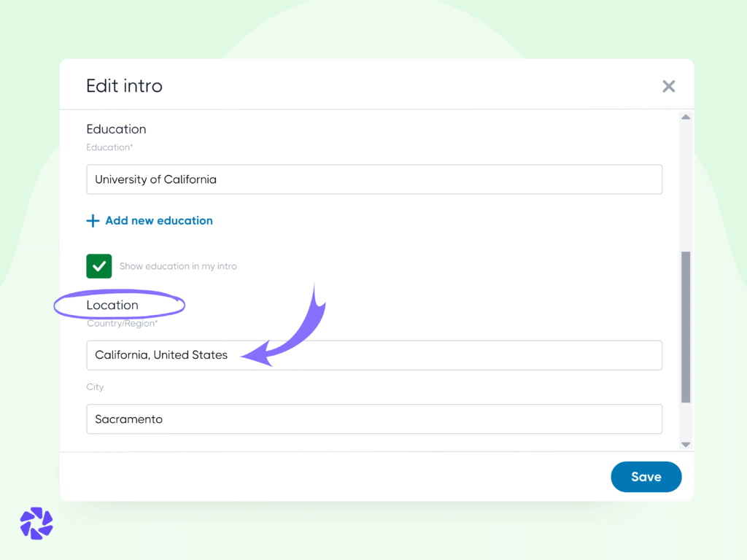Select the Location section heading
This screenshot has width=747, height=560.
coord(113,305)
